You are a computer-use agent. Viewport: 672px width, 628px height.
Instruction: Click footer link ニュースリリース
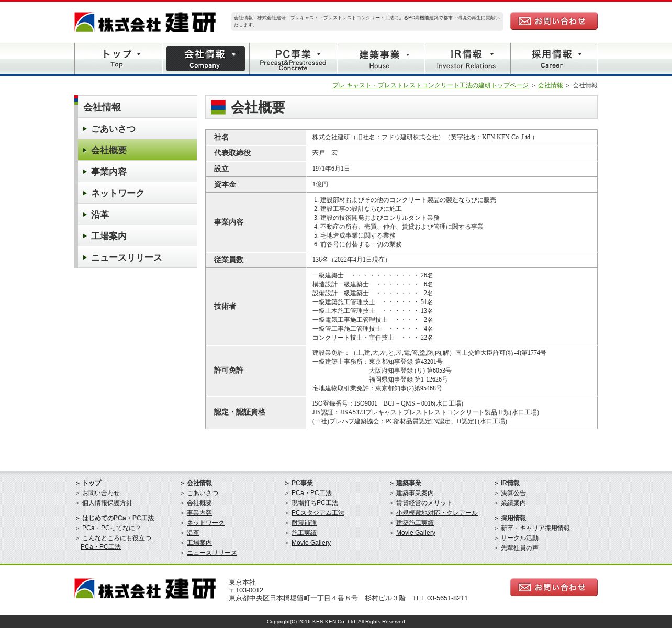pos(212,553)
